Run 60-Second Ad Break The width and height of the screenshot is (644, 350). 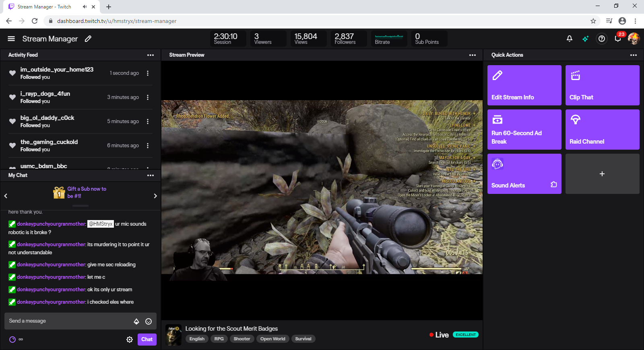point(524,130)
